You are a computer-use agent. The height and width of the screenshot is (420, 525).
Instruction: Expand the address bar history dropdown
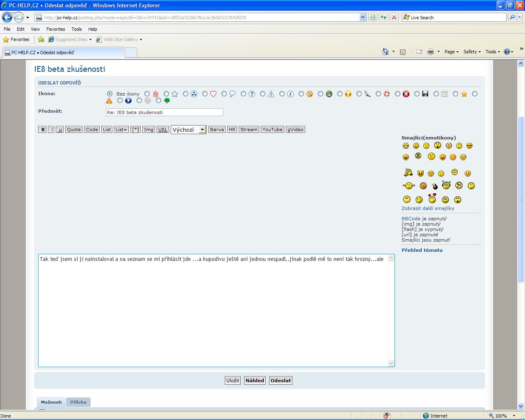(363, 17)
